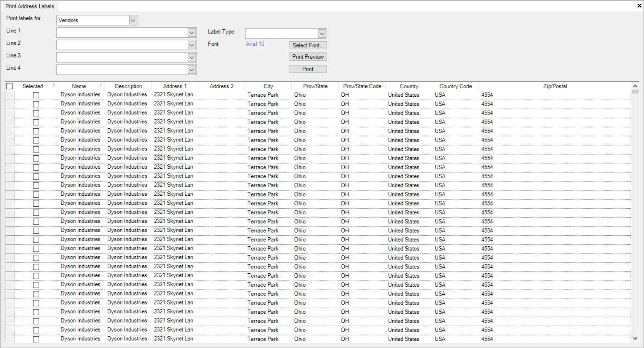The width and height of the screenshot is (644, 348).
Task: Close the Print Address Labels window
Action: tap(639, 6)
